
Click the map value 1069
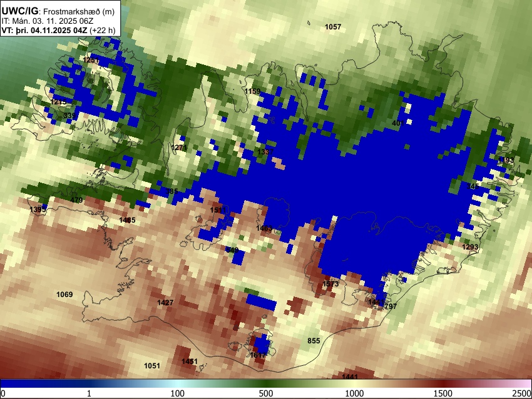point(64,295)
